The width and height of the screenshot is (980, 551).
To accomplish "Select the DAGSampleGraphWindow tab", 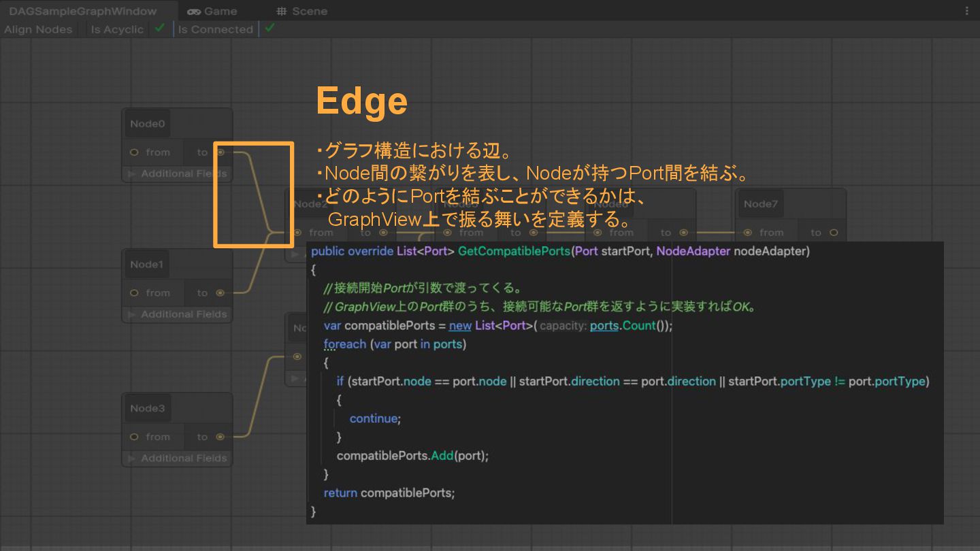I will click(x=83, y=11).
